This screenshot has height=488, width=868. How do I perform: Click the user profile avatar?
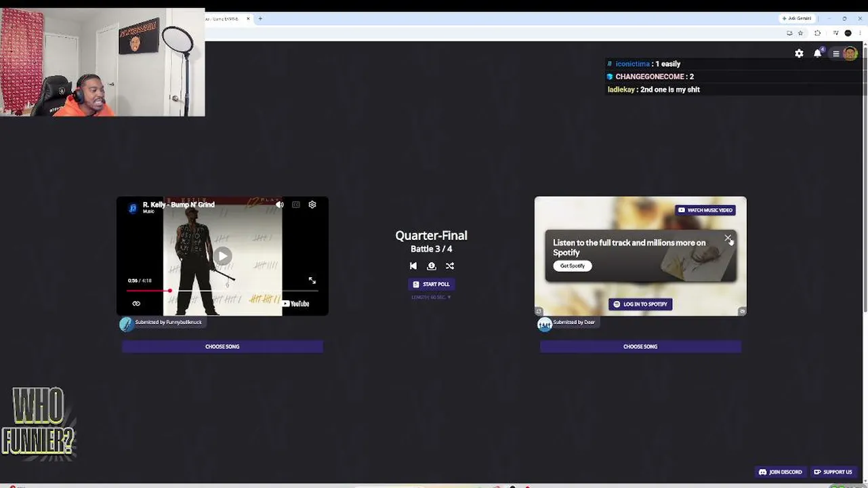[x=850, y=54]
